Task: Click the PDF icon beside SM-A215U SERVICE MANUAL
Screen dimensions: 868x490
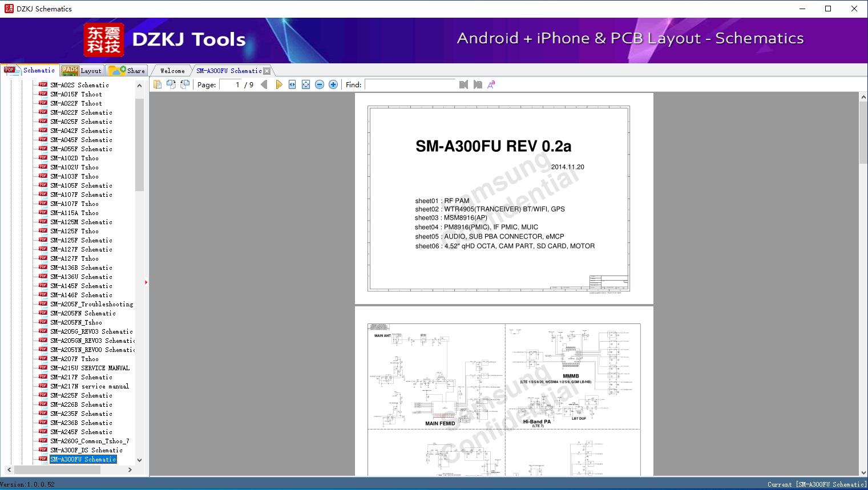Action: pos(43,367)
